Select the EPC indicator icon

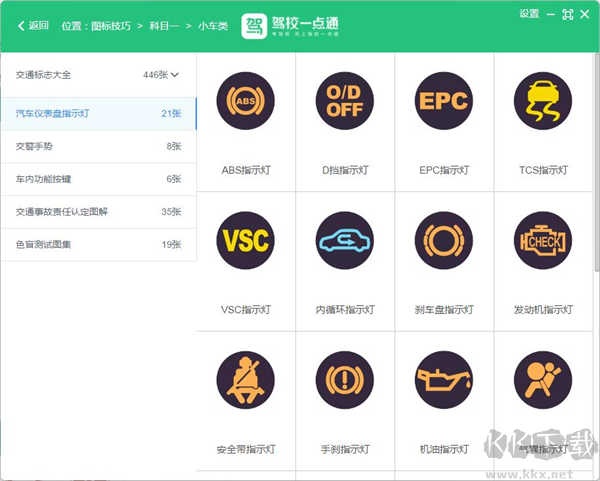click(x=444, y=101)
